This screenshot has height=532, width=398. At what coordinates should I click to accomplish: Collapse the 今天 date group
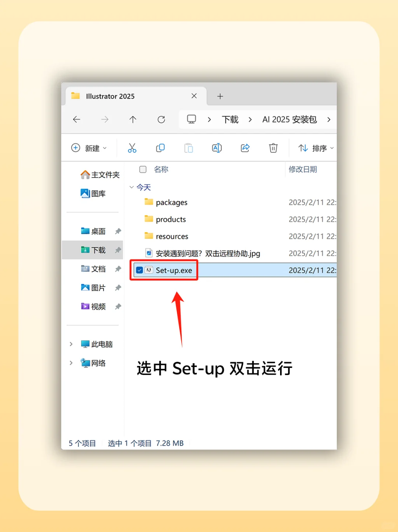(x=132, y=187)
